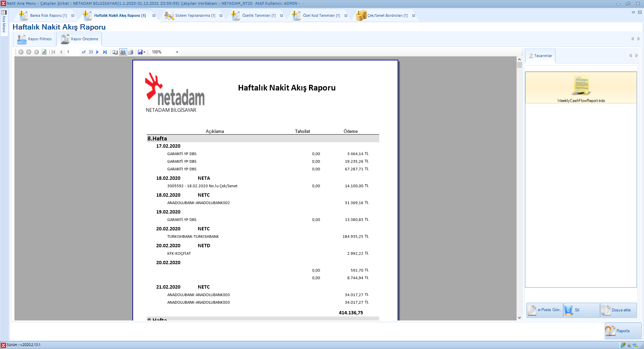
Task: Click the Sürüm v.2020.2.13.1 version text
Action: 23,345
